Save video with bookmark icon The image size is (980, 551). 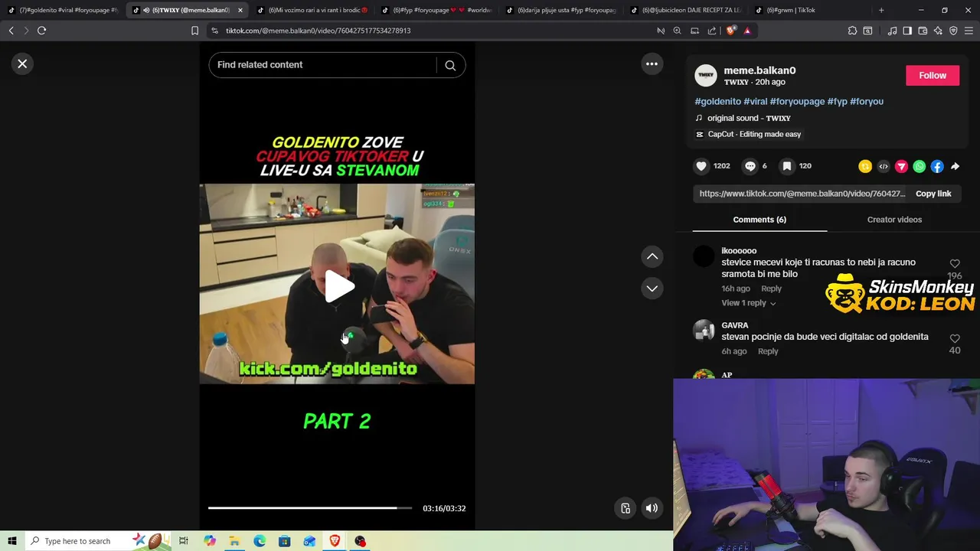[786, 166]
